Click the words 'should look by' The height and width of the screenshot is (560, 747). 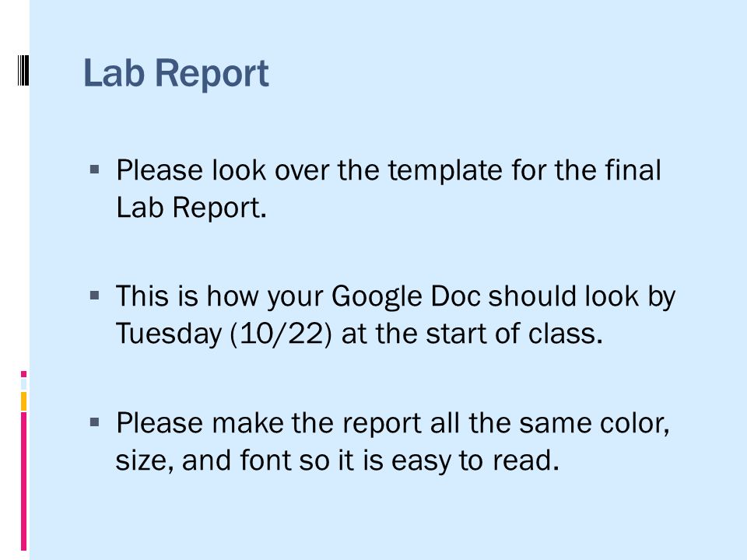[582, 296]
